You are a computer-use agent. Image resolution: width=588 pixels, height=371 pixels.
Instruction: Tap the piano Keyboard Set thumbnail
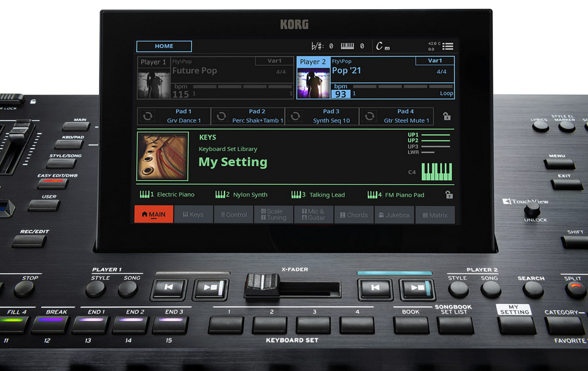162,156
